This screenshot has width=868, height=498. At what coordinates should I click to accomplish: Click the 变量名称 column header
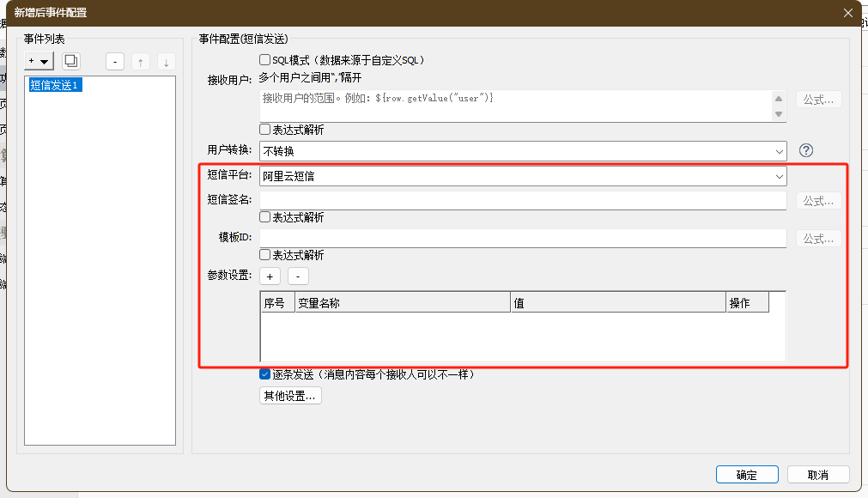pos(402,303)
